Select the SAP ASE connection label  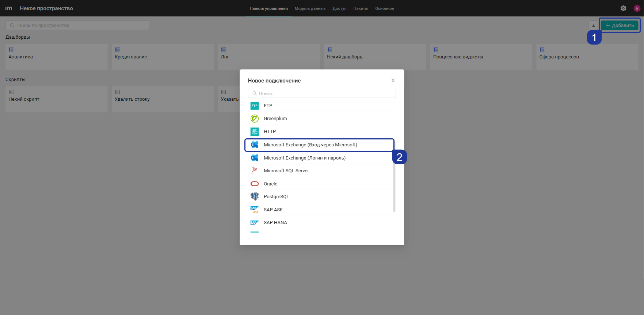273,210
